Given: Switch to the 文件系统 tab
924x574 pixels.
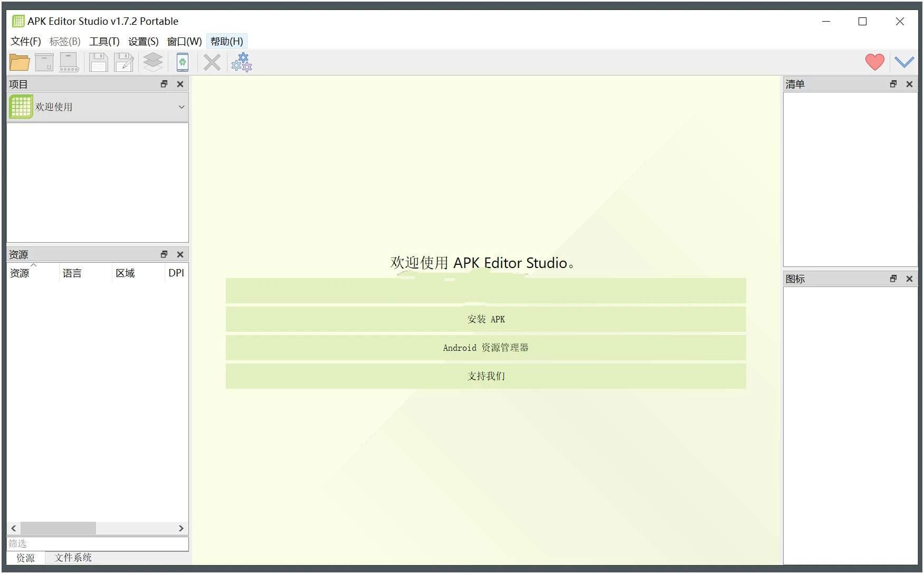Looking at the screenshot, I should pyautogui.click(x=73, y=558).
